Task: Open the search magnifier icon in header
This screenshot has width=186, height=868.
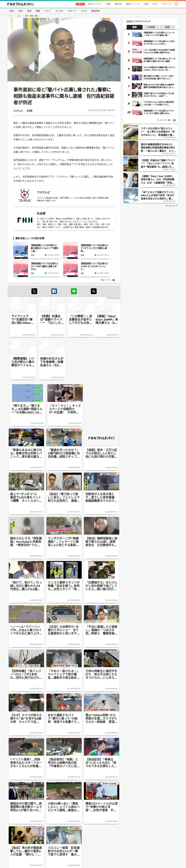Action: (x=176, y=4)
